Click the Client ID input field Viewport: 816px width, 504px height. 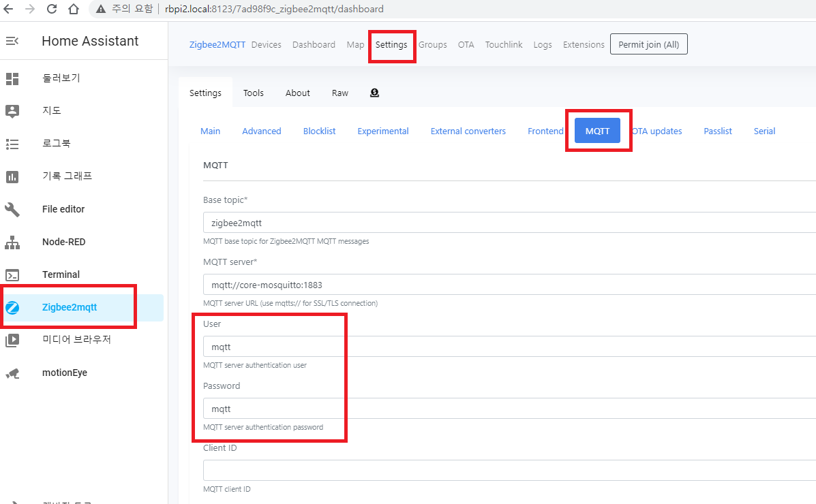[509, 470]
